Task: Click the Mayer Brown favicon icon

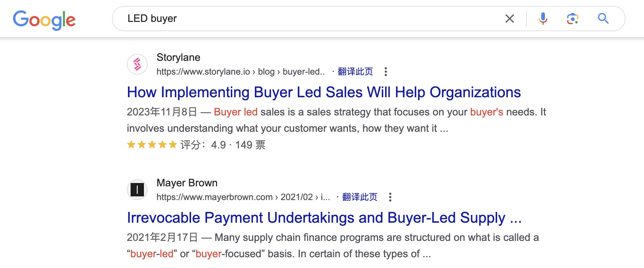Action: coord(137,190)
